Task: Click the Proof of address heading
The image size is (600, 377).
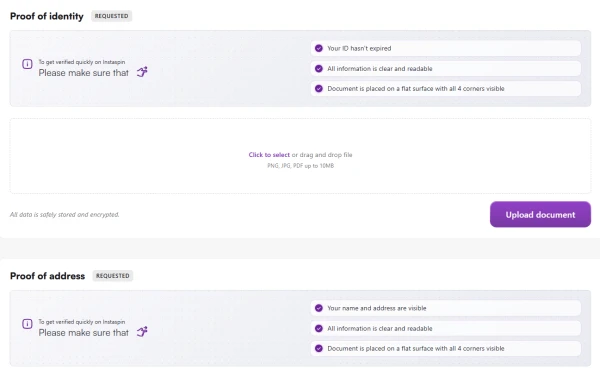Action: coord(47,276)
